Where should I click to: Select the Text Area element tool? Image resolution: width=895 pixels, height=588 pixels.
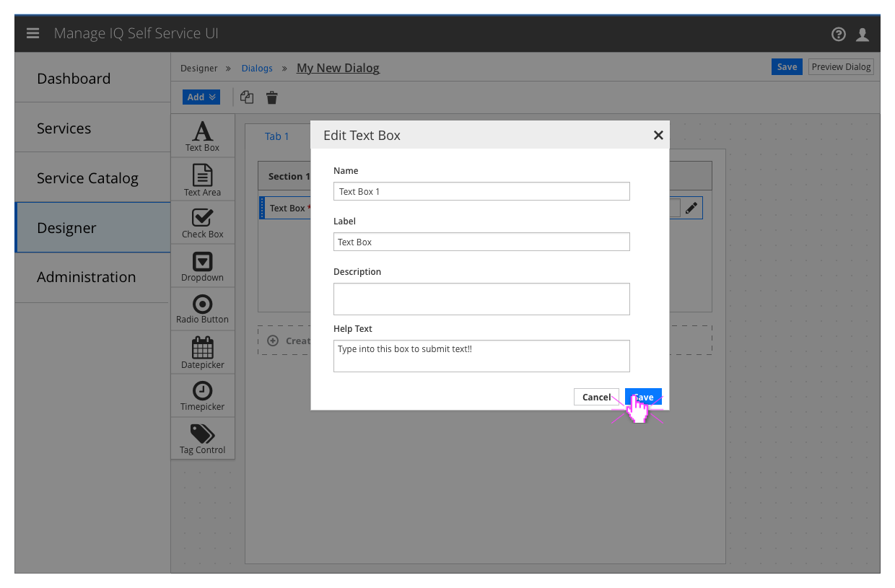tap(202, 178)
